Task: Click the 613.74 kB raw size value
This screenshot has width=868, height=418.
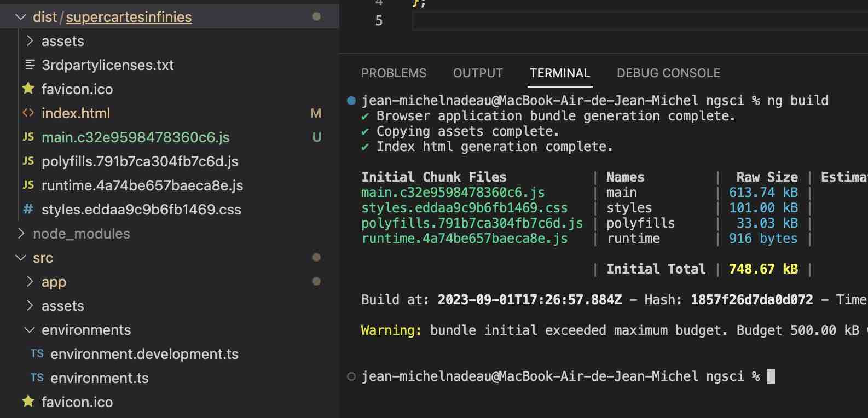Action: tap(763, 193)
